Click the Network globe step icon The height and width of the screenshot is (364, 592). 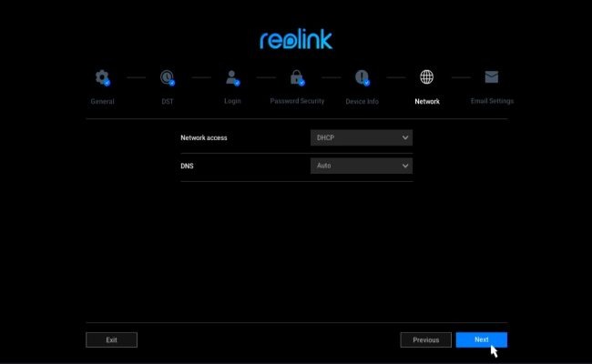(x=426, y=77)
